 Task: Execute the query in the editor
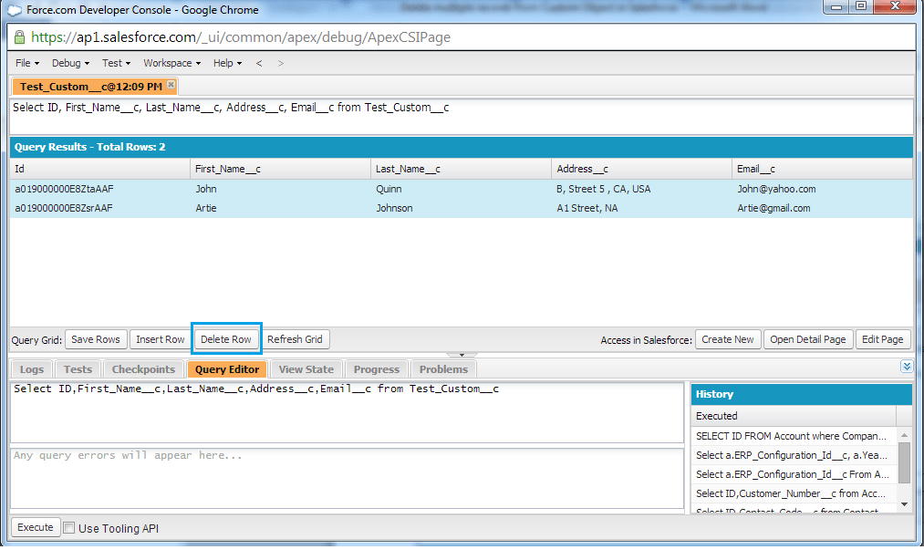click(35, 527)
